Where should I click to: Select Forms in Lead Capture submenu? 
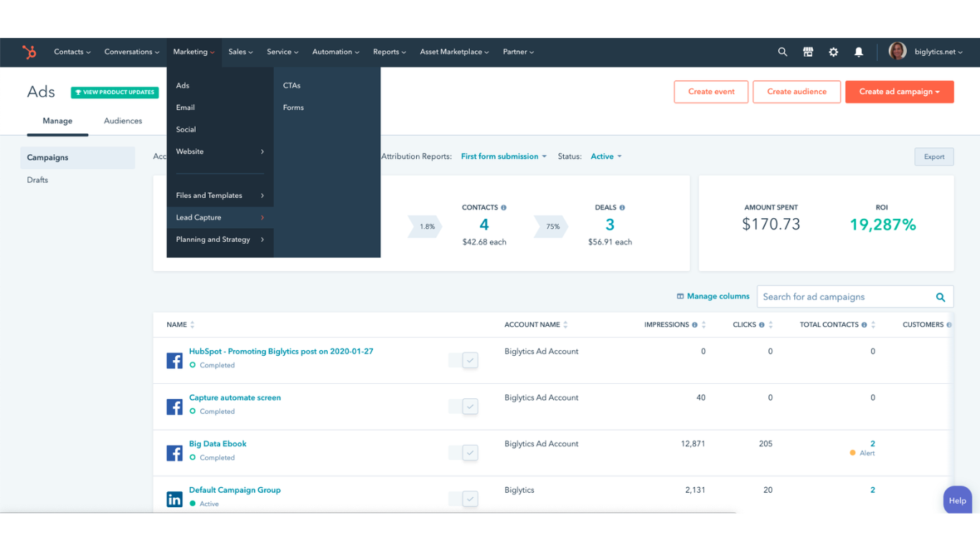293,108
